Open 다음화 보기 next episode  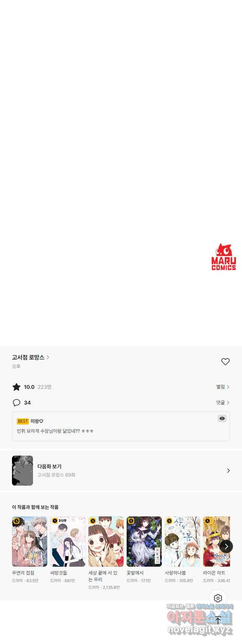point(121,471)
